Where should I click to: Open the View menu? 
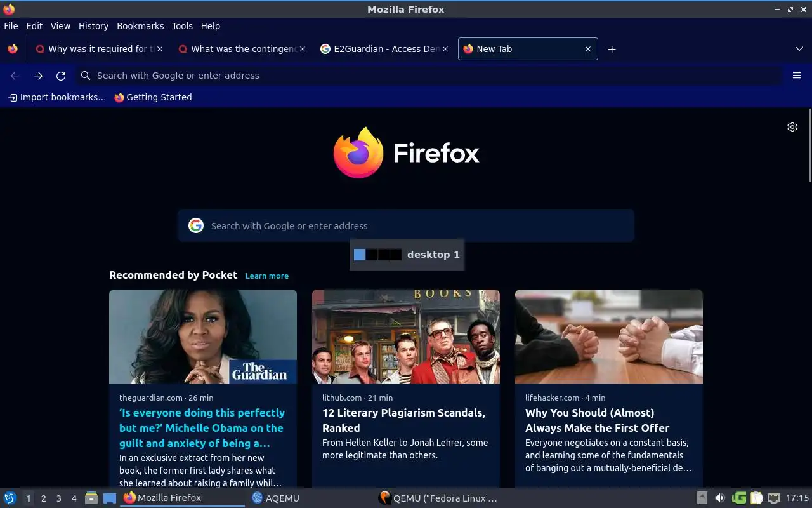(x=60, y=26)
